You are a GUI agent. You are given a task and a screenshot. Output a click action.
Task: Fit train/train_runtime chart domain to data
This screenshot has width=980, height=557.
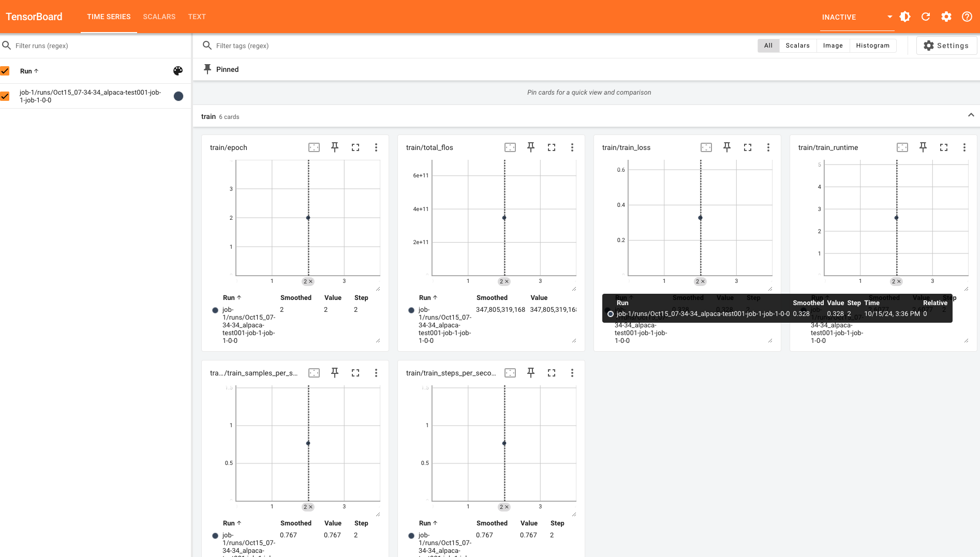tap(902, 147)
